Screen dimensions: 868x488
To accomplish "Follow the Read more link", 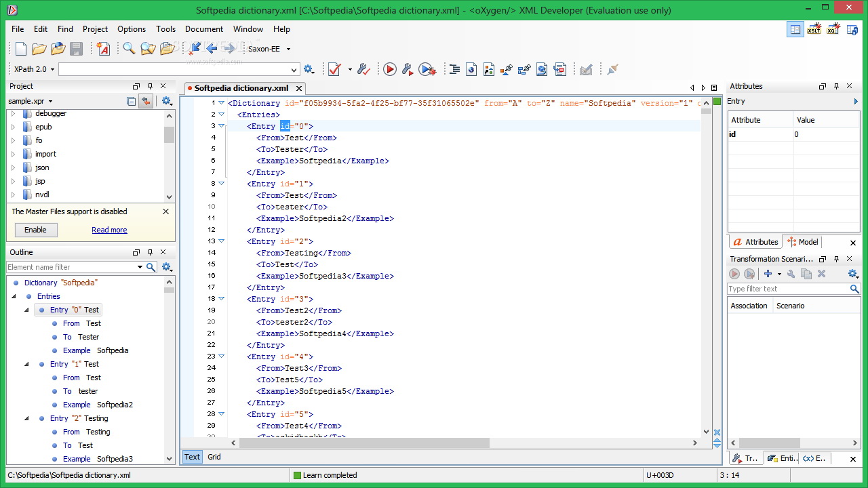I will click(109, 230).
